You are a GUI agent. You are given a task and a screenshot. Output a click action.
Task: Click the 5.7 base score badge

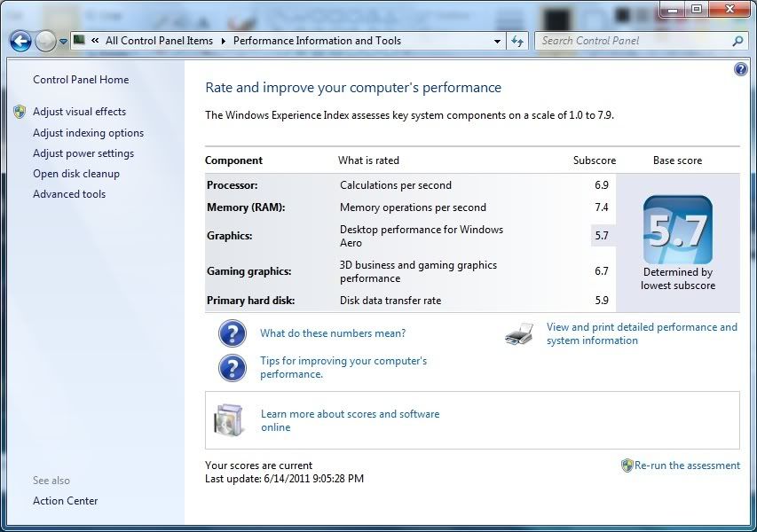pos(677,230)
